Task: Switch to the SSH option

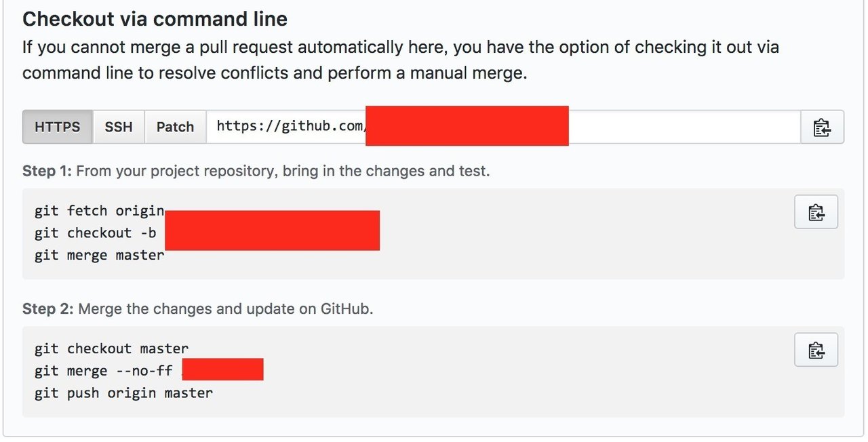Action: pos(119,127)
